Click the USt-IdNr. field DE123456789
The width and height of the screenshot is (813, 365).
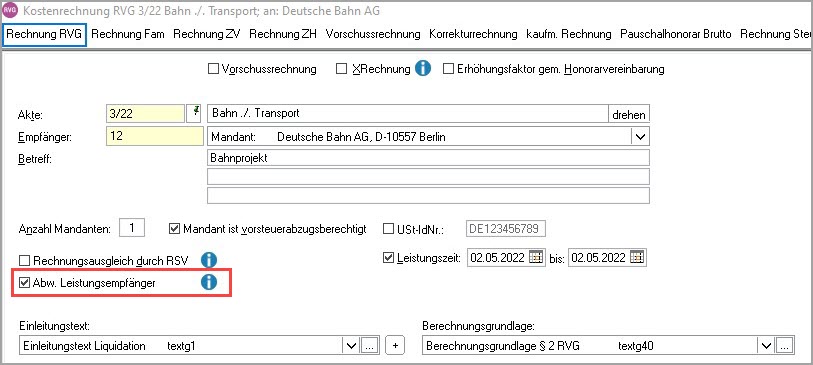click(507, 229)
